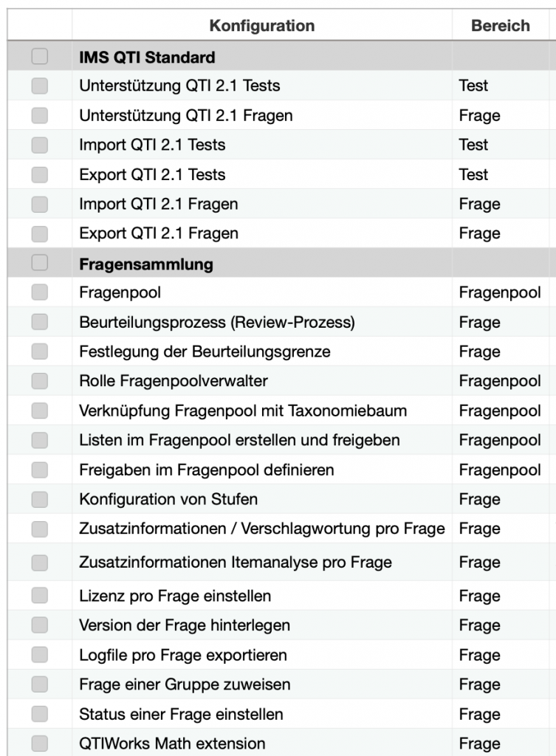
Task: Check the IMS QTI Standard group checkbox
Action: [x=40, y=56]
